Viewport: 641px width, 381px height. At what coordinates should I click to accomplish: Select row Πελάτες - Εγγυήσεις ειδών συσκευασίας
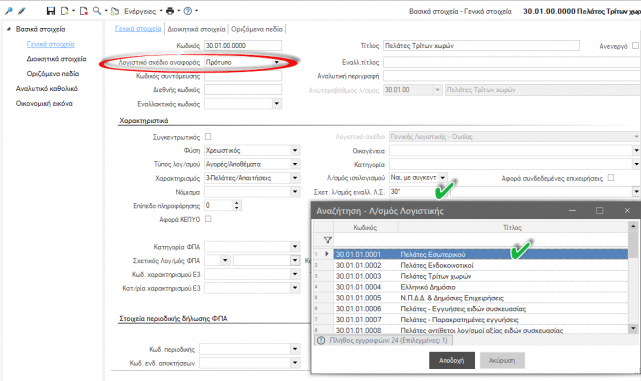pyautogui.click(x=480, y=309)
